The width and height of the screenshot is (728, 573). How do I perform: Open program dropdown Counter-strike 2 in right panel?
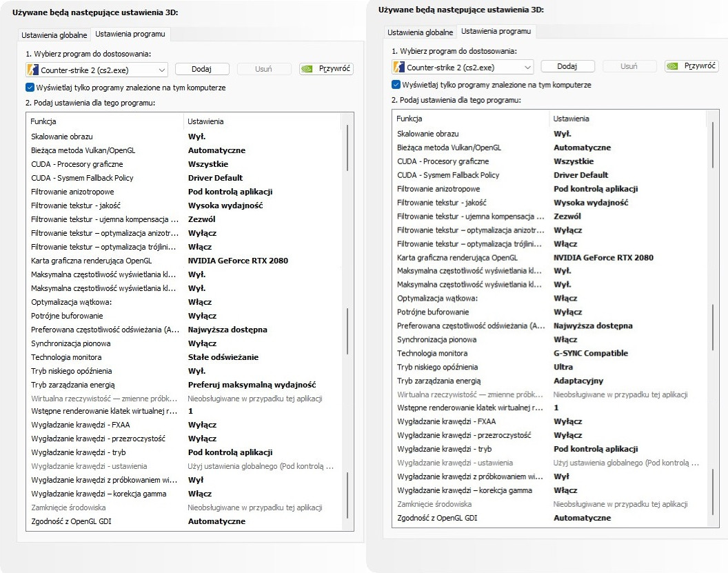(463, 68)
